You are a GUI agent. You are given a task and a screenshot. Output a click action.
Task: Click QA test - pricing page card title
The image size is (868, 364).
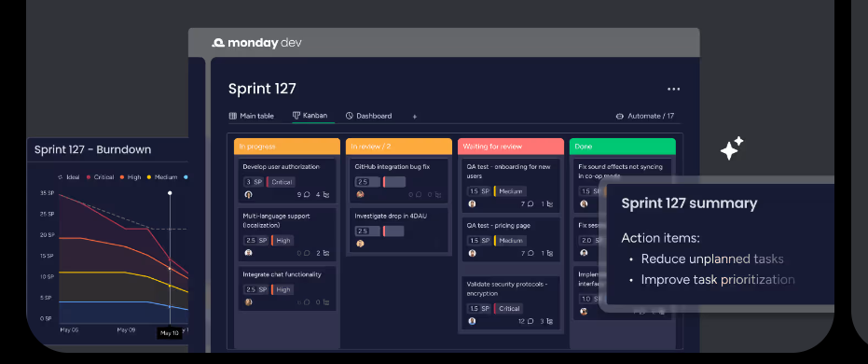[498, 226]
